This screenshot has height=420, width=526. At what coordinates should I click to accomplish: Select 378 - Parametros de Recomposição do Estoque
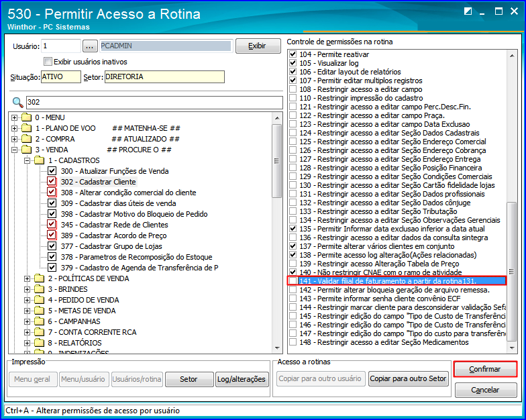tap(137, 257)
